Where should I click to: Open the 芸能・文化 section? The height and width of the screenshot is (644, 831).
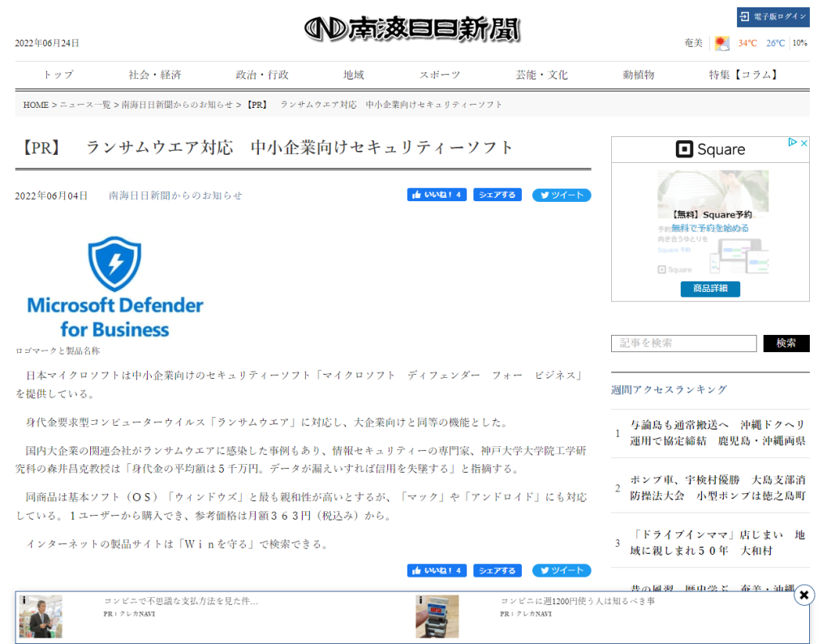click(x=541, y=75)
